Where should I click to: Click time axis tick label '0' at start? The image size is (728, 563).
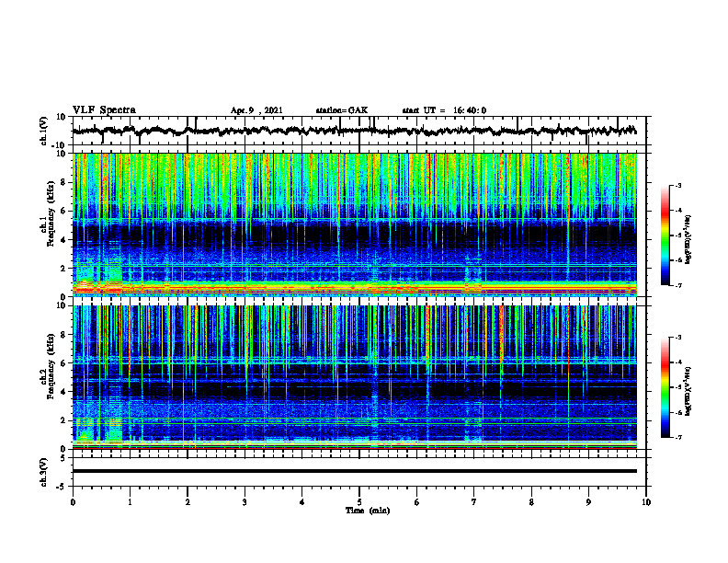click(73, 502)
